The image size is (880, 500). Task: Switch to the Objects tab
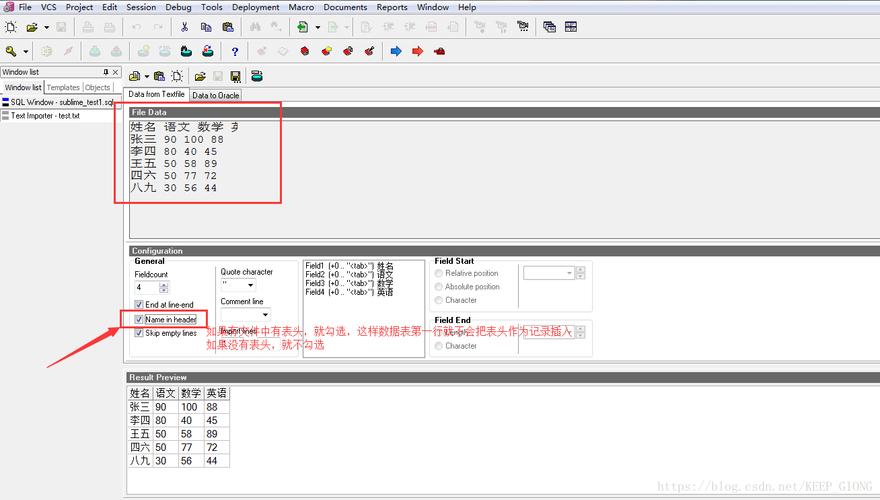click(x=98, y=88)
